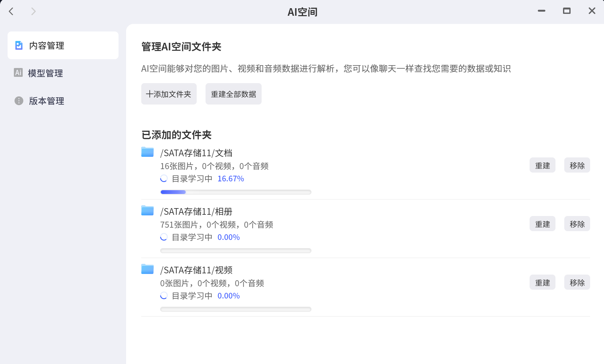The height and width of the screenshot is (364, 604).
Task: Click the 版本管理 sidebar icon
Action: (19, 101)
